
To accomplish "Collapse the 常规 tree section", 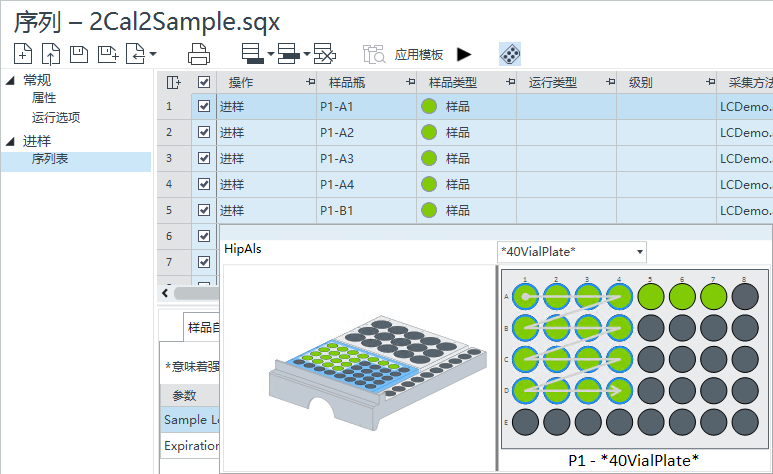I will point(10,81).
